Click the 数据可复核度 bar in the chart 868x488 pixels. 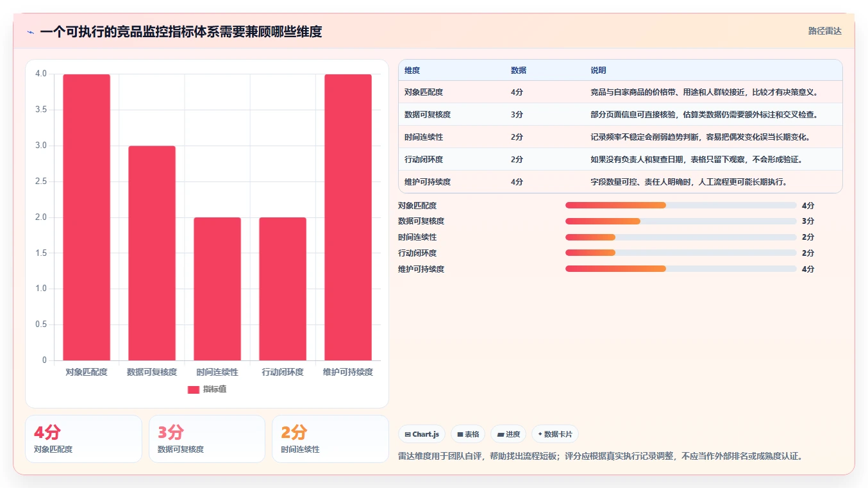pos(152,253)
